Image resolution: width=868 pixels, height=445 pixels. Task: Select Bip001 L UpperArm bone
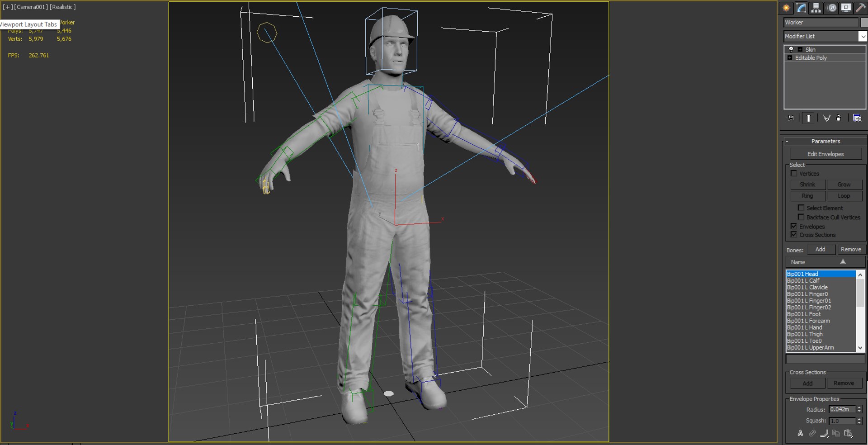(821, 348)
